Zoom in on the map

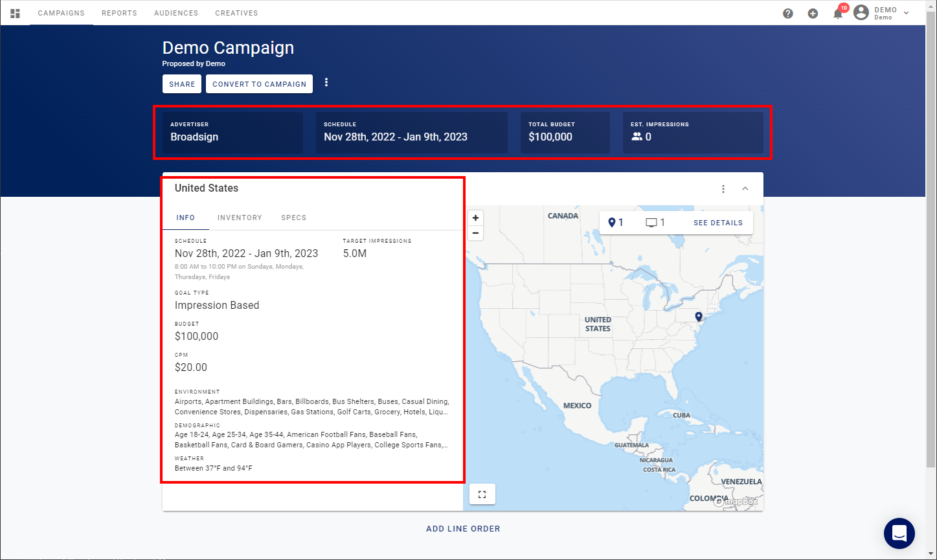click(x=475, y=218)
